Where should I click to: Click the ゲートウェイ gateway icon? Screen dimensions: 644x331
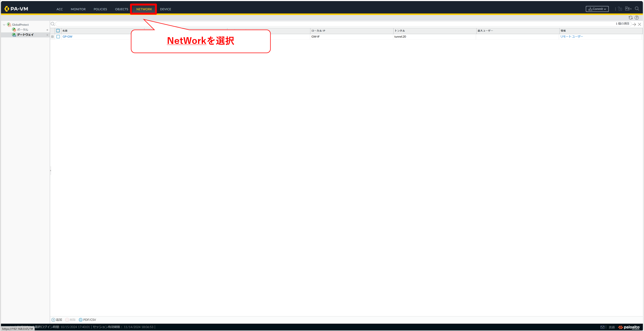(x=14, y=35)
